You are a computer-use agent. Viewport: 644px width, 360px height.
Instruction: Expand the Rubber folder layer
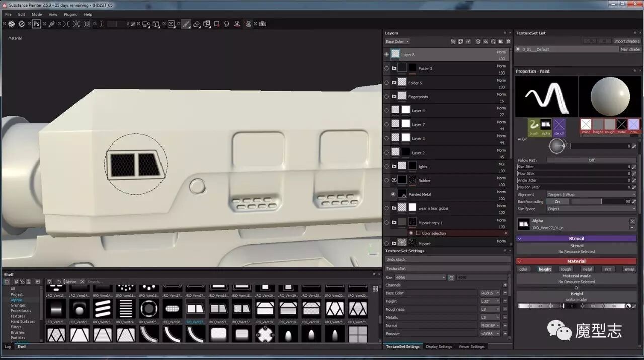pyautogui.click(x=394, y=180)
